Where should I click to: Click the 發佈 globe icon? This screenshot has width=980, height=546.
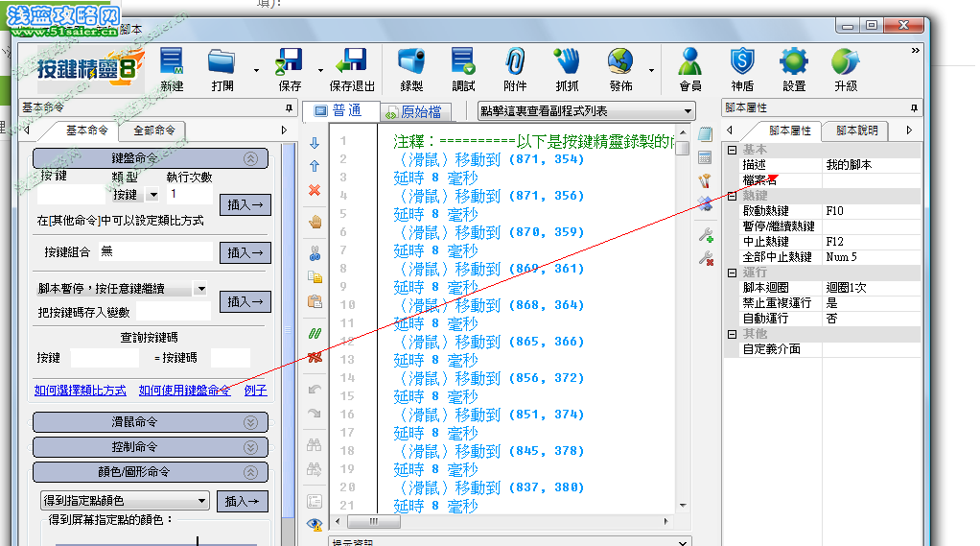click(620, 69)
